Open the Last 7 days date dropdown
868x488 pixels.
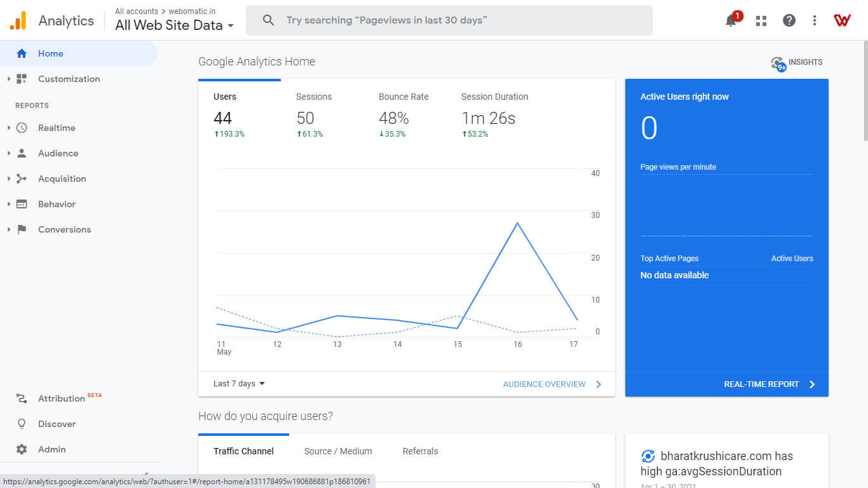coord(239,384)
